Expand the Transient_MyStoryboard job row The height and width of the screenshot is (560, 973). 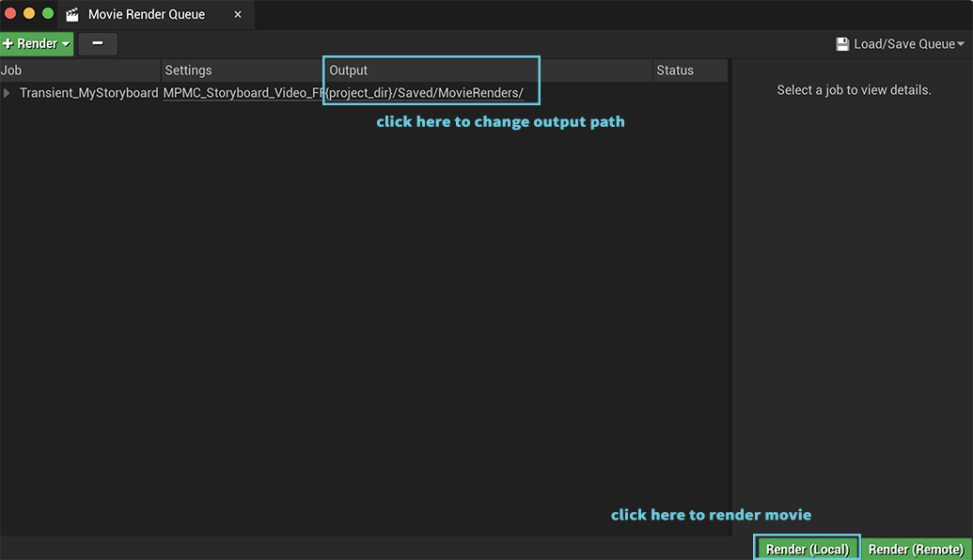point(7,92)
